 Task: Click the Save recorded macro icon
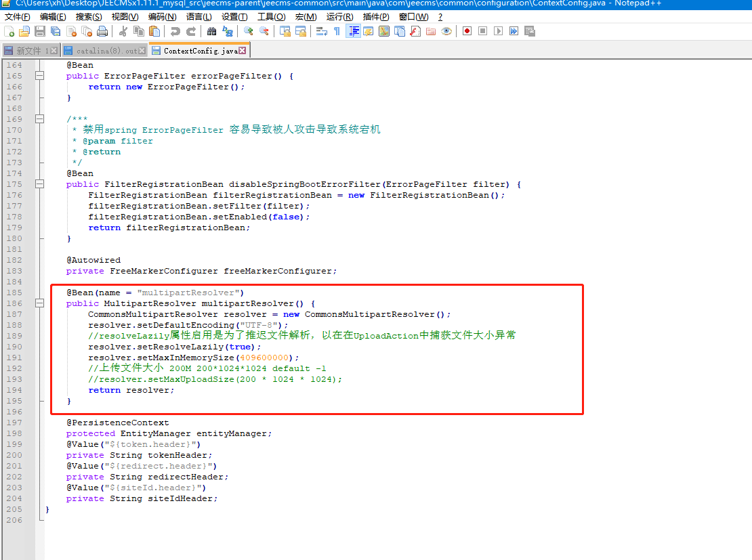click(530, 31)
